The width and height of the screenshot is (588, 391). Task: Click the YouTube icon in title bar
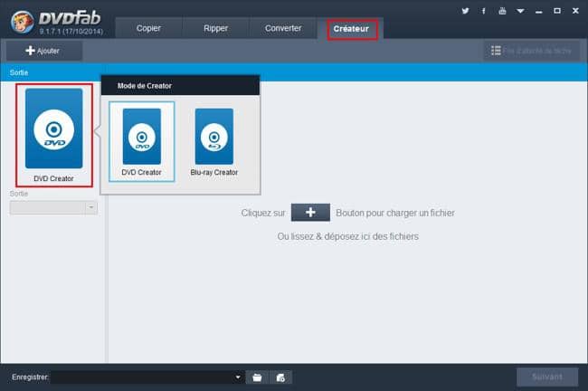point(502,10)
